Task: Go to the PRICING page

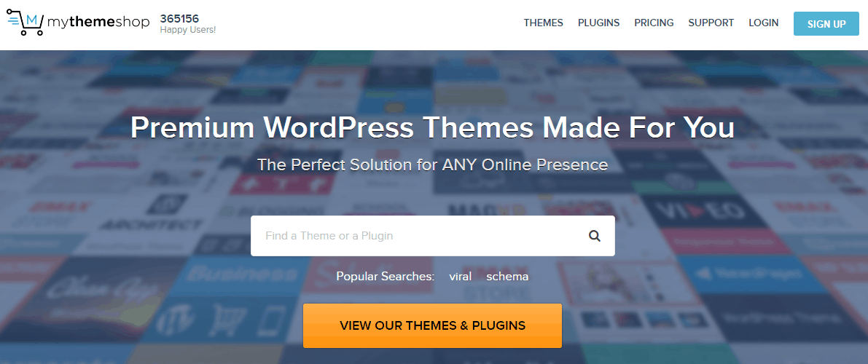Action: (654, 23)
